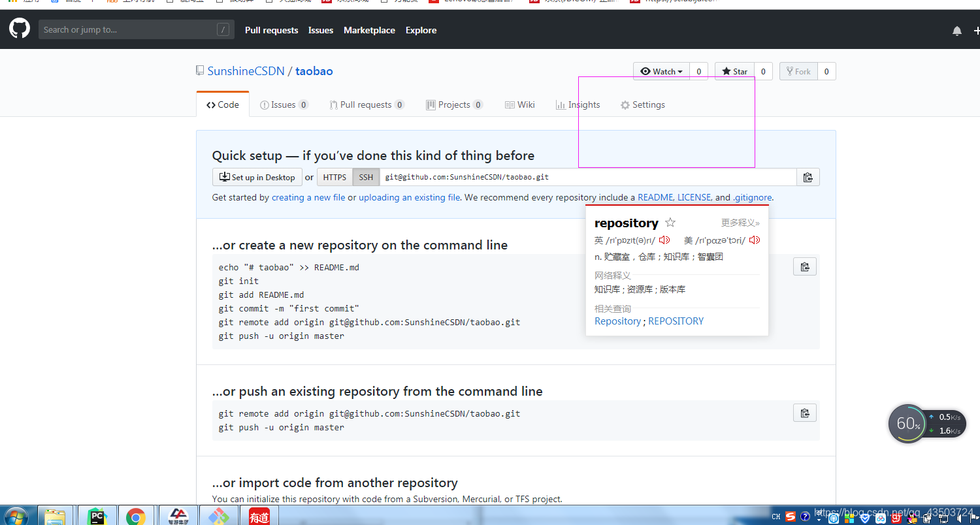This screenshot has width=980, height=525.
Task: View the fork count next to Fork
Action: [826, 71]
